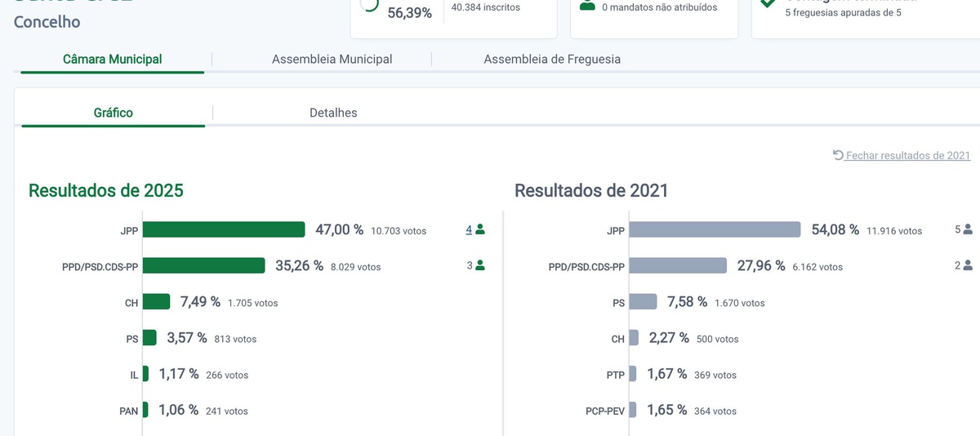This screenshot has height=436, width=980.
Task: Select the Câmara Municipal tab
Action: (x=113, y=59)
